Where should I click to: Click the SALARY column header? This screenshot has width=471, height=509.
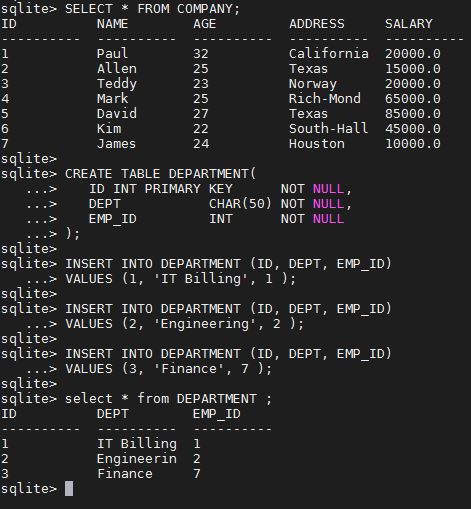pos(409,24)
